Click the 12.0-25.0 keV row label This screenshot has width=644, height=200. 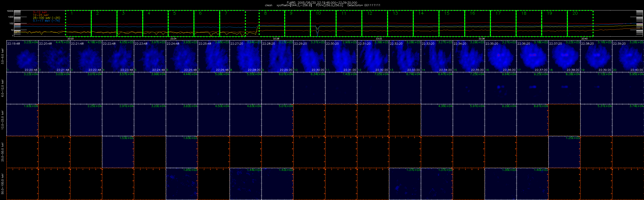[3, 120]
